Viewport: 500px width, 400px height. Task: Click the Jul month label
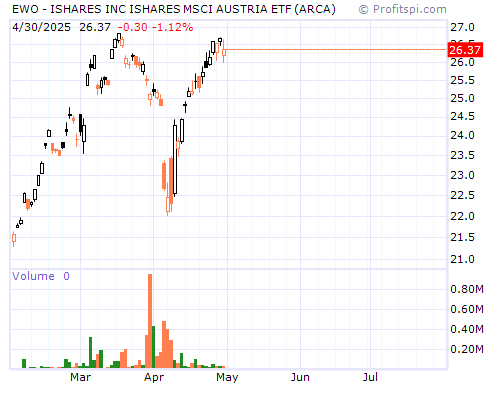(x=370, y=377)
